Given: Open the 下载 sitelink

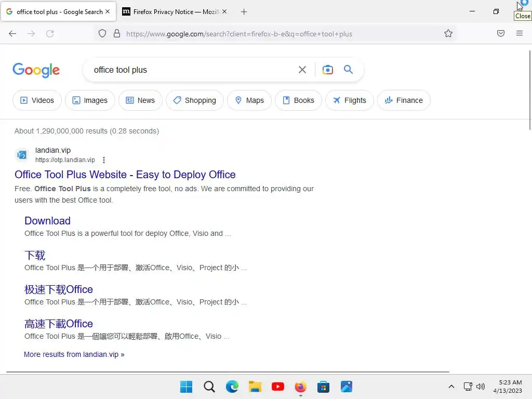Looking at the screenshot, I should pos(35,255).
